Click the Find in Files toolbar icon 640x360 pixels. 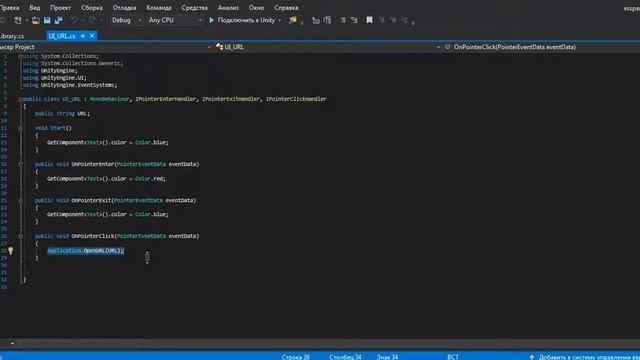click(293, 20)
